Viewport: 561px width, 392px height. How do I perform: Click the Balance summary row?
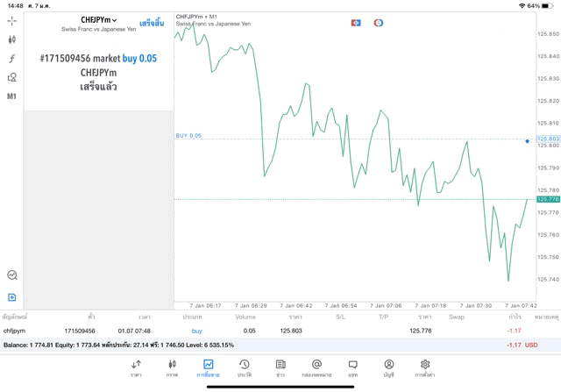280,346
